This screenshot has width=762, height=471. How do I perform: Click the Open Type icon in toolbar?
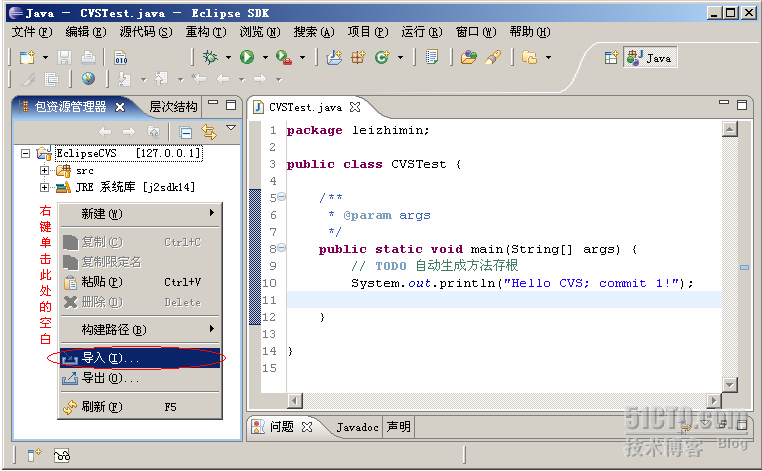468,57
